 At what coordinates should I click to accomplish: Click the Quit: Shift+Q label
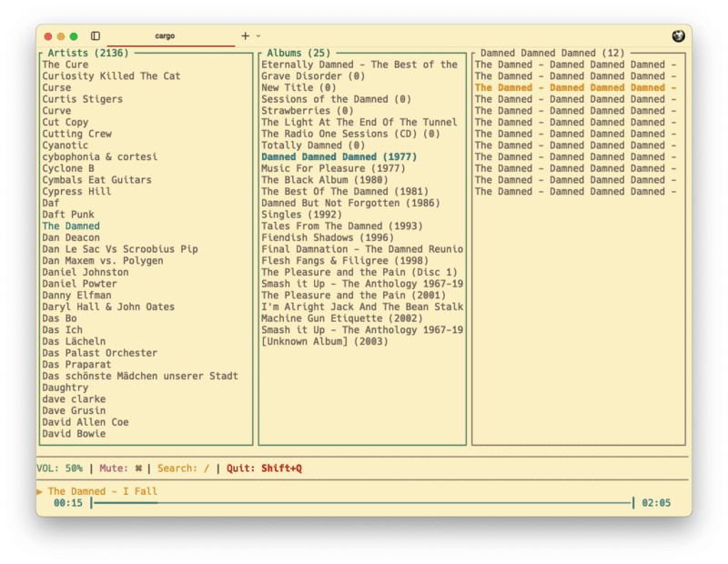(x=264, y=468)
